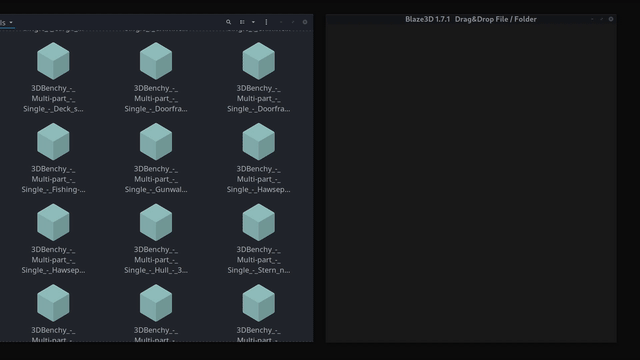Select the first Doorfra... 3DBenchy file

pos(156,78)
